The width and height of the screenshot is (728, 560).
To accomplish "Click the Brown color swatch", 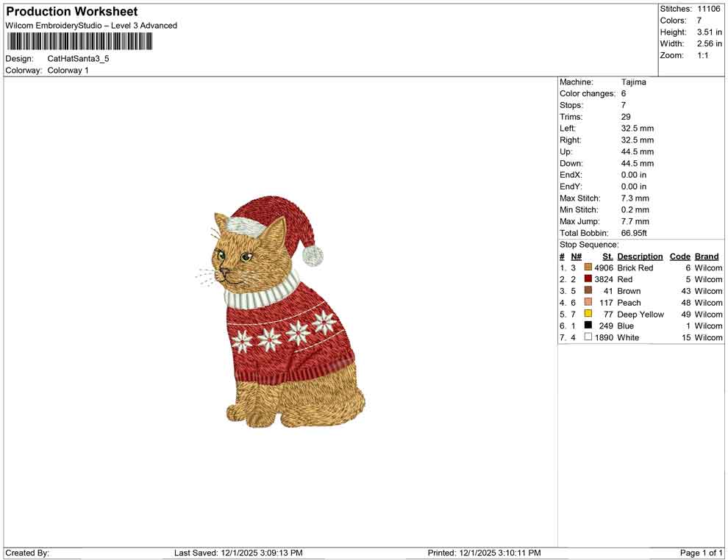I will click(588, 291).
